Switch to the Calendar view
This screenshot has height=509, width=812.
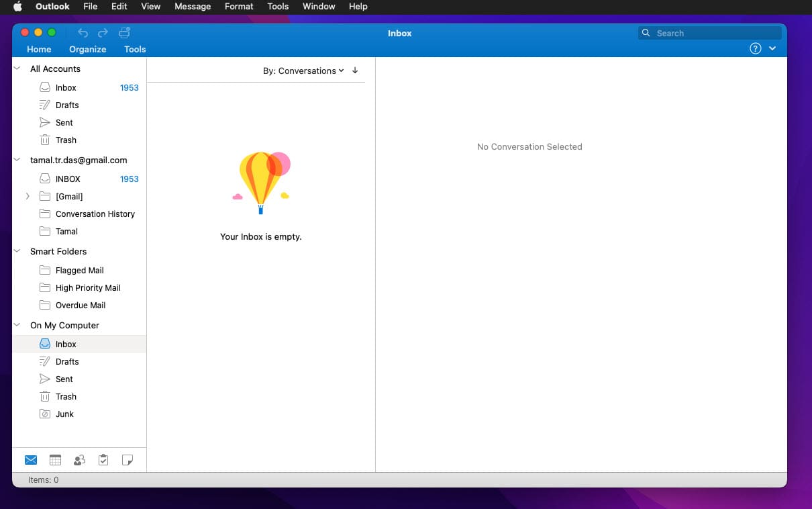point(55,459)
